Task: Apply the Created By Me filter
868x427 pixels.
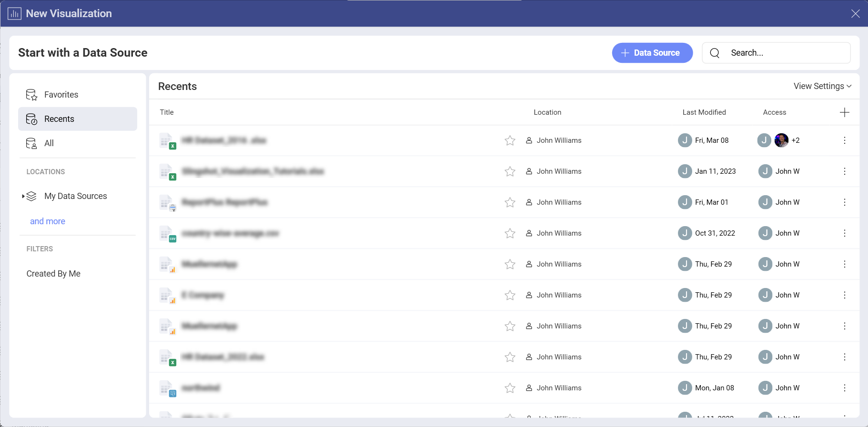Action: coord(53,274)
